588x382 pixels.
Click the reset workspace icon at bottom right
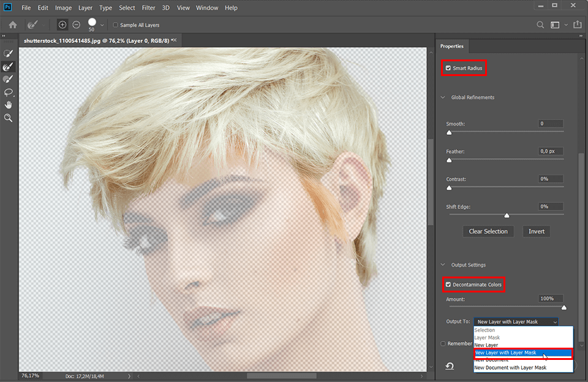coord(450,365)
